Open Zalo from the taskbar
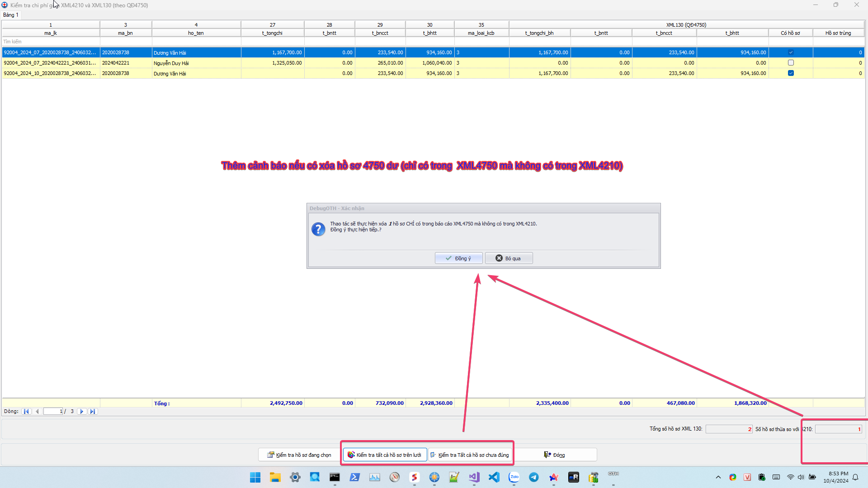The image size is (868, 488). pos(514,477)
